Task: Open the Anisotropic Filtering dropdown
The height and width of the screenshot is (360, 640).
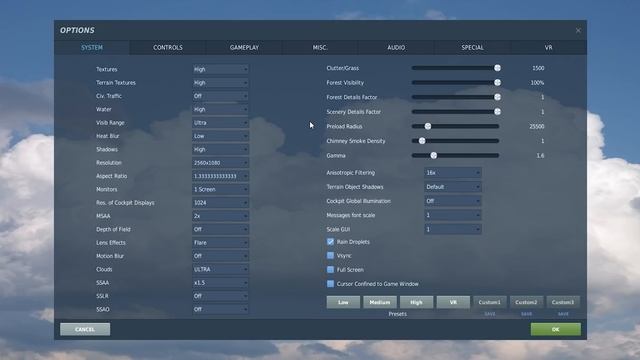Action: coord(453,173)
